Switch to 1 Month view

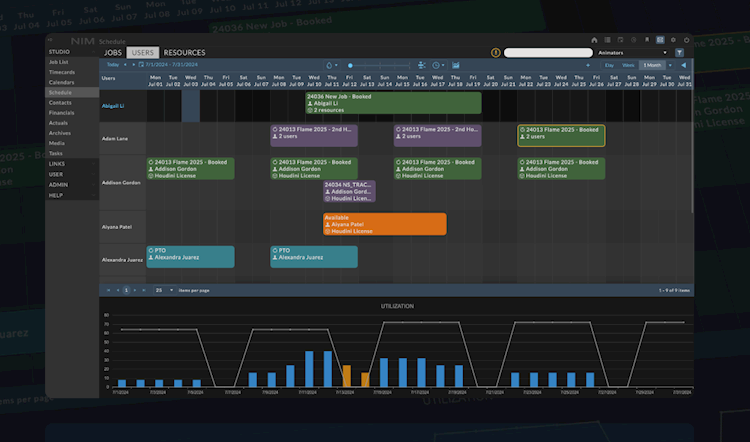point(652,65)
